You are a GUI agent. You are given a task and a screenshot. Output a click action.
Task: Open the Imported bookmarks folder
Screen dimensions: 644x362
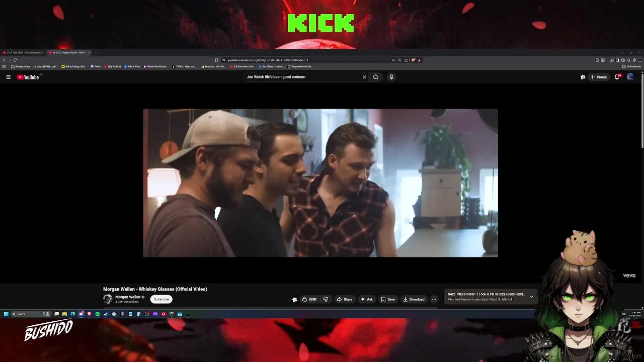[x=301, y=66]
